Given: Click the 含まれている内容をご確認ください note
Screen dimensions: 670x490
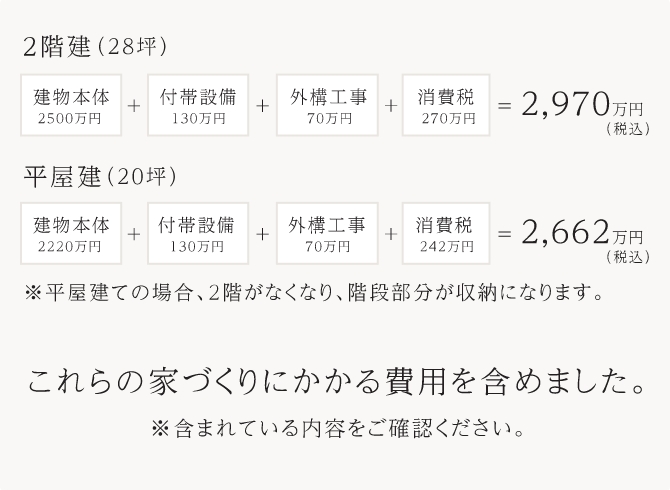Looking at the screenshot, I should pos(338,428).
